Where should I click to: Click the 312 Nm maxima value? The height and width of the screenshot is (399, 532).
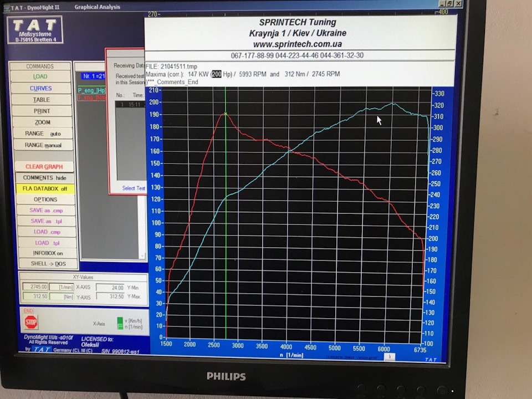[x=294, y=74]
